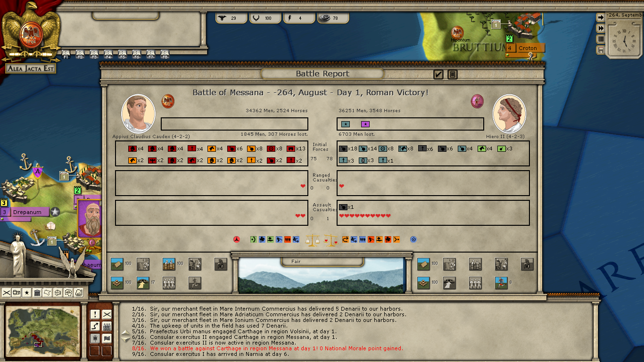
Task: Open the ledger list icon near clock
Action: point(601,39)
